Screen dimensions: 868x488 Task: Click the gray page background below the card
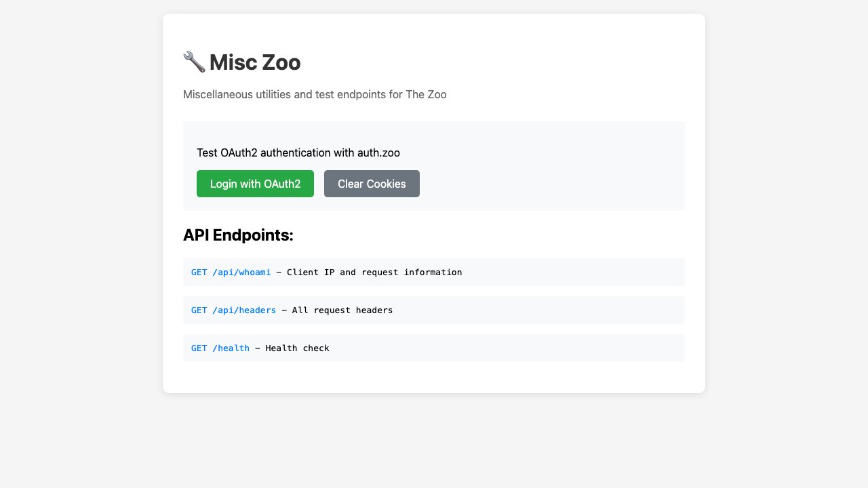(434, 441)
